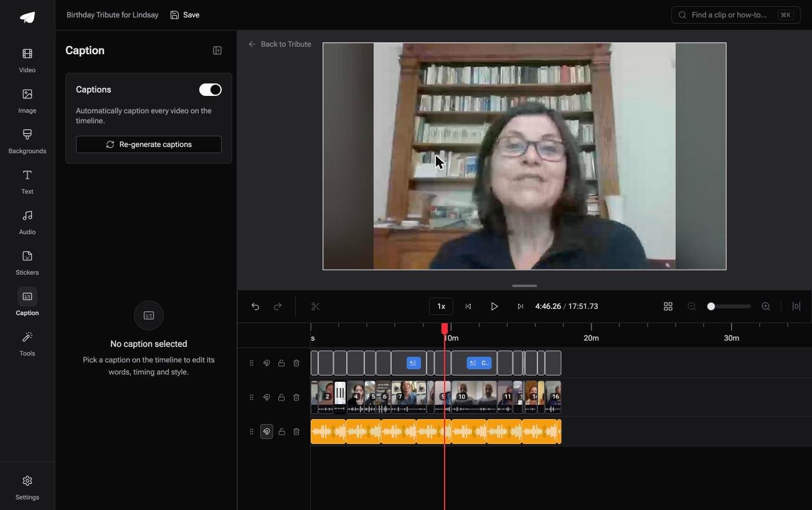Open the Video panel in sidebar
812x510 pixels.
[x=27, y=60]
